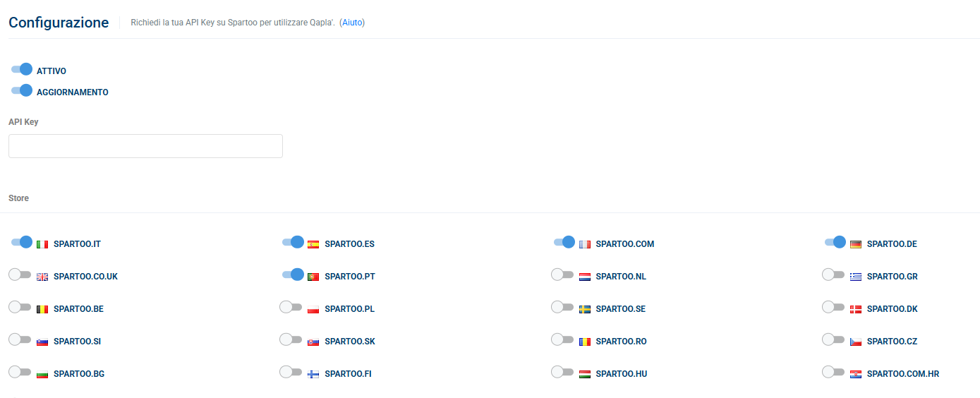Image resolution: width=980 pixels, height=398 pixels.
Task: Enable the SPARTOO.FI store toggle
Action: pyautogui.click(x=291, y=372)
